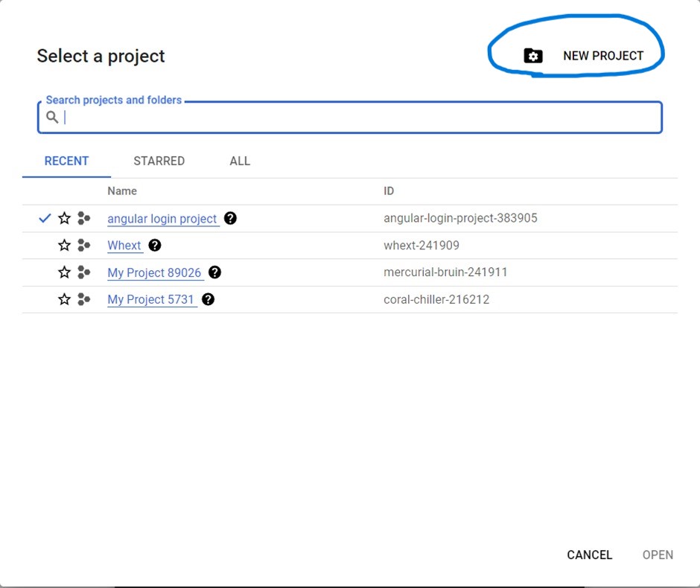This screenshot has width=700, height=588.
Task: Click help icon beside Whext project
Action: tap(154, 245)
